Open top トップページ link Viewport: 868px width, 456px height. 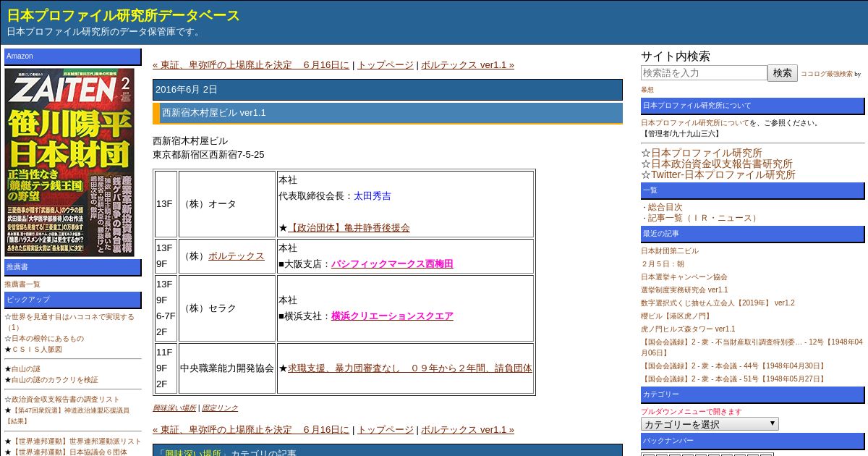(386, 64)
